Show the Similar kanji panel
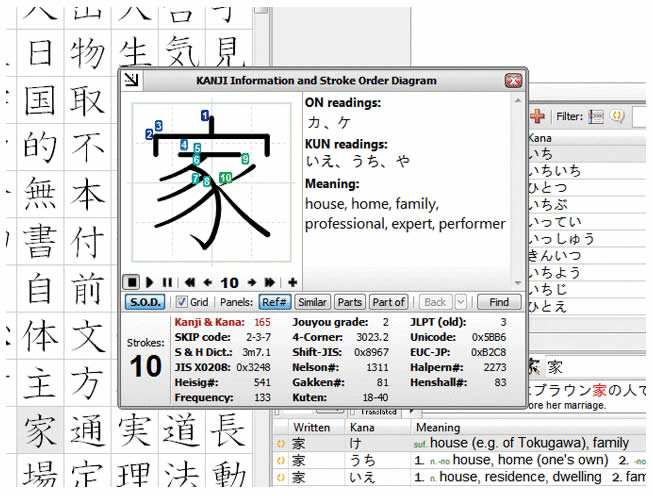The height and width of the screenshot is (496, 653). click(312, 302)
